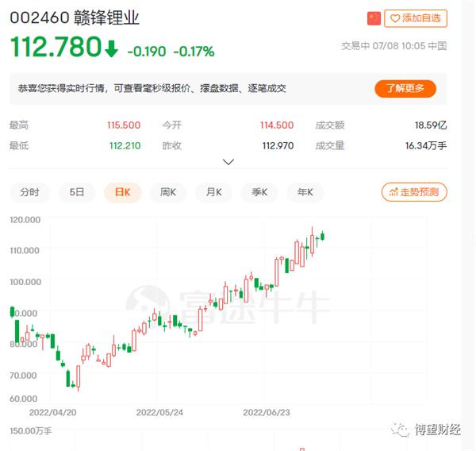Click trading status 交易中 07/08 10:05 中国

[x=394, y=46]
